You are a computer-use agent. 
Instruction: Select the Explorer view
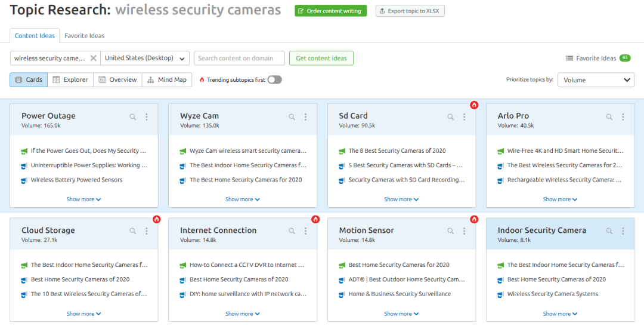tap(70, 80)
